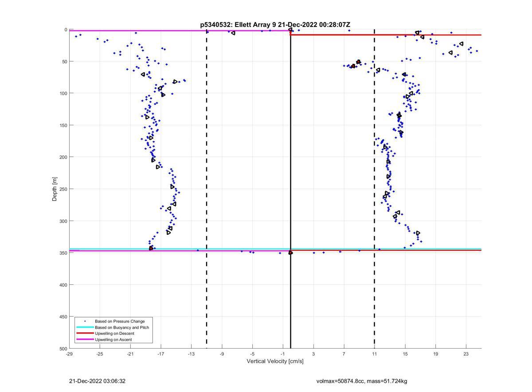Click the cyan line swatch in legend
The height and width of the screenshot is (392, 532).
tap(85, 327)
